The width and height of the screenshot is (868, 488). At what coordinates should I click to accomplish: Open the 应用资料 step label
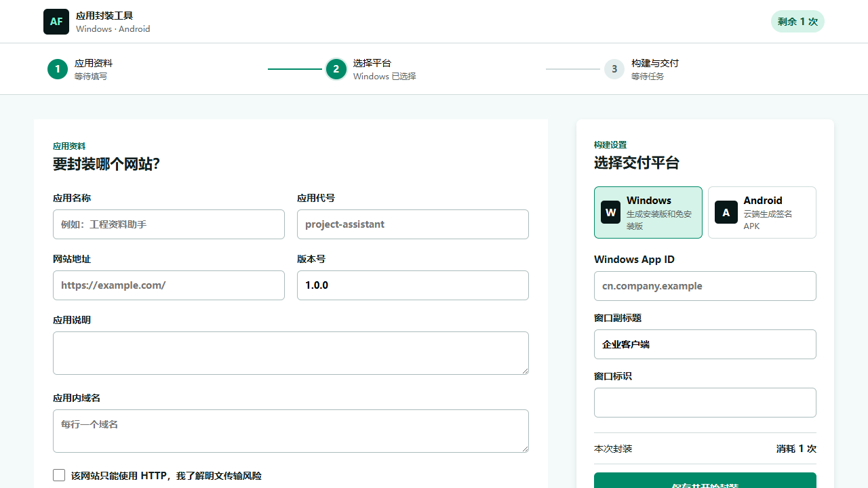pyautogui.click(x=94, y=63)
